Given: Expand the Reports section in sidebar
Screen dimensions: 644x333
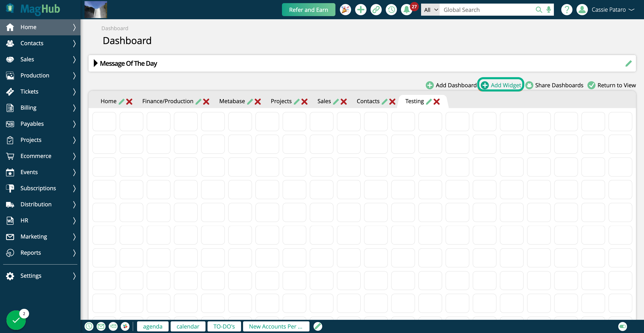Looking at the screenshot, I should pos(74,252).
